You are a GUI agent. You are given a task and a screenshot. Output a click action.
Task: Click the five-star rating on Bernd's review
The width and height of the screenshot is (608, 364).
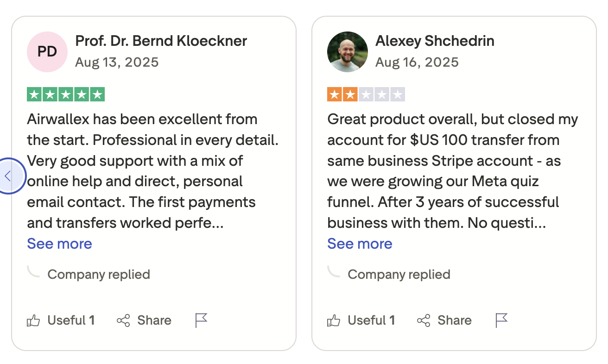click(66, 94)
